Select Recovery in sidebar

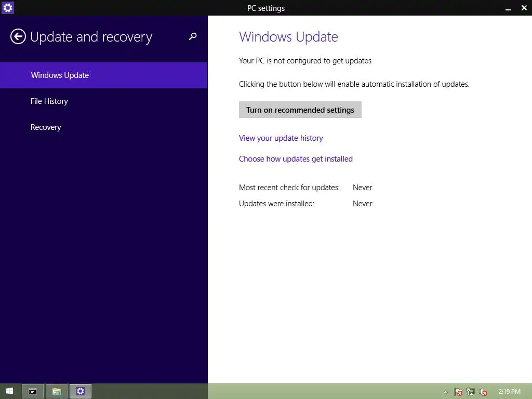pyautogui.click(x=103, y=127)
